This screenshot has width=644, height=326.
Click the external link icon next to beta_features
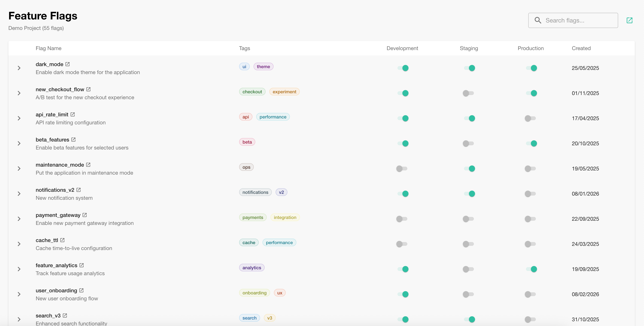tap(73, 139)
